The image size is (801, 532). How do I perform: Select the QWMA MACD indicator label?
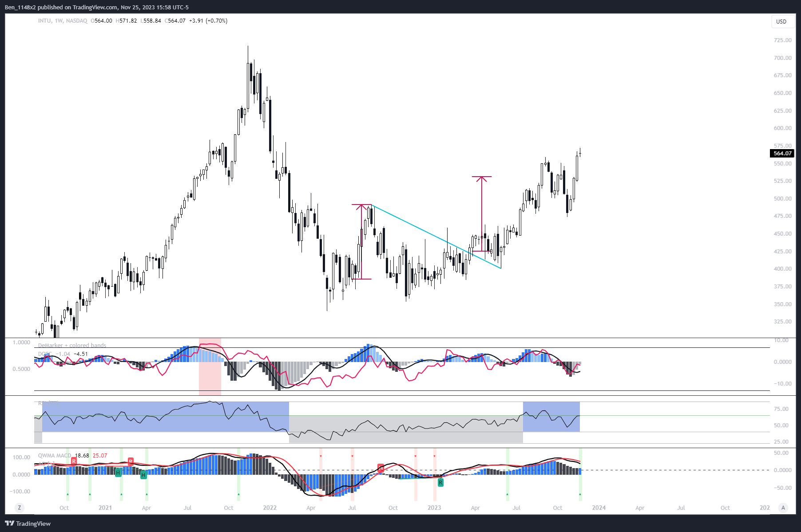pyautogui.click(x=54, y=456)
